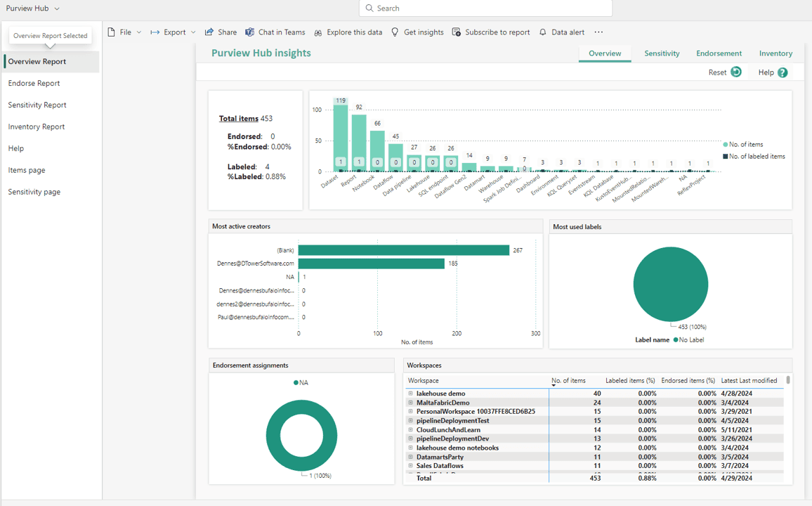The image size is (812, 506).
Task: Click the Most used labels pie chart
Action: [x=671, y=285]
